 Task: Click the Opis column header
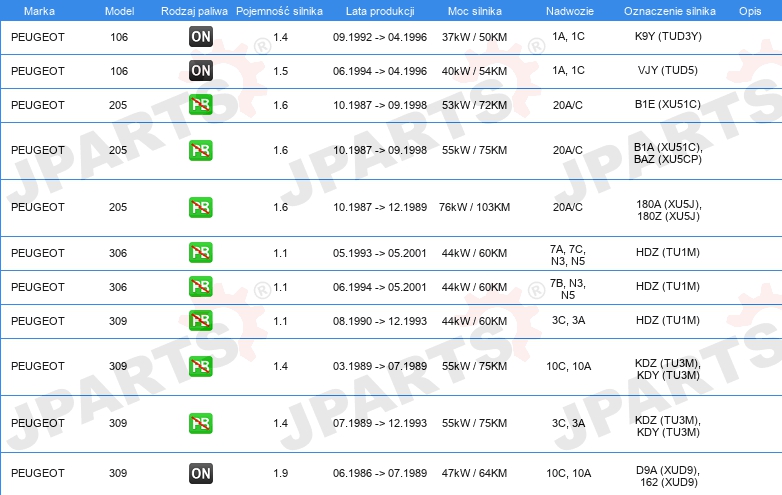pos(750,11)
